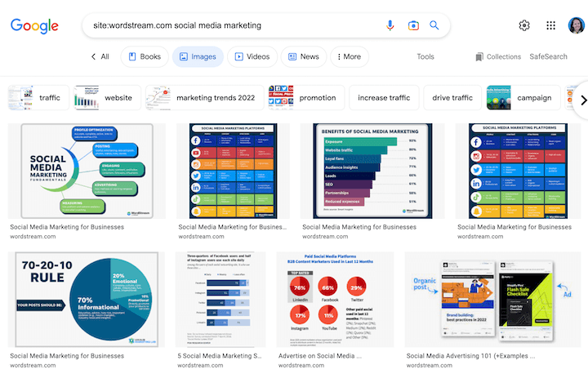
Task: Select the campaign filter chip
Action: (x=523, y=97)
